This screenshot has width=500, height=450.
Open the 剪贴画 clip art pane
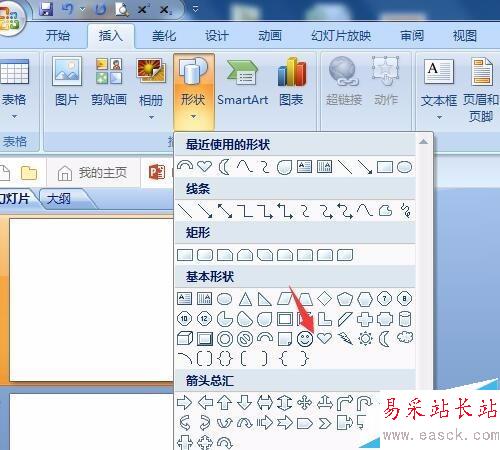[109, 82]
